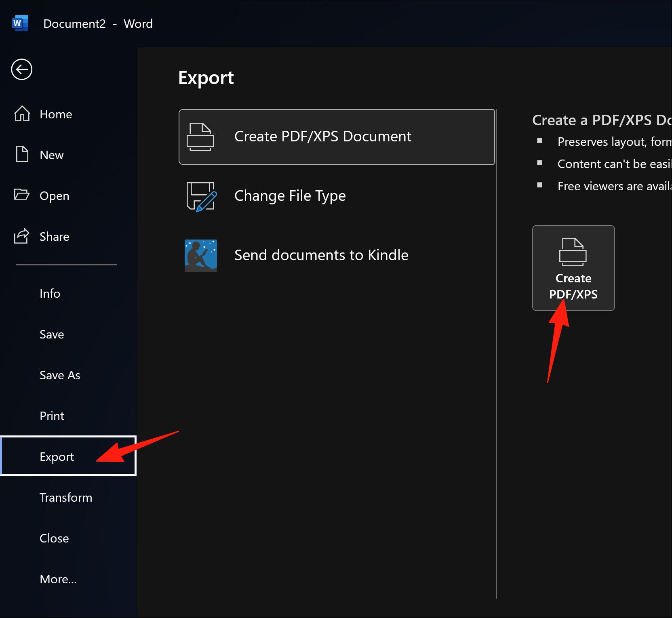Click the Kindle reading figure icon

point(201,256)
